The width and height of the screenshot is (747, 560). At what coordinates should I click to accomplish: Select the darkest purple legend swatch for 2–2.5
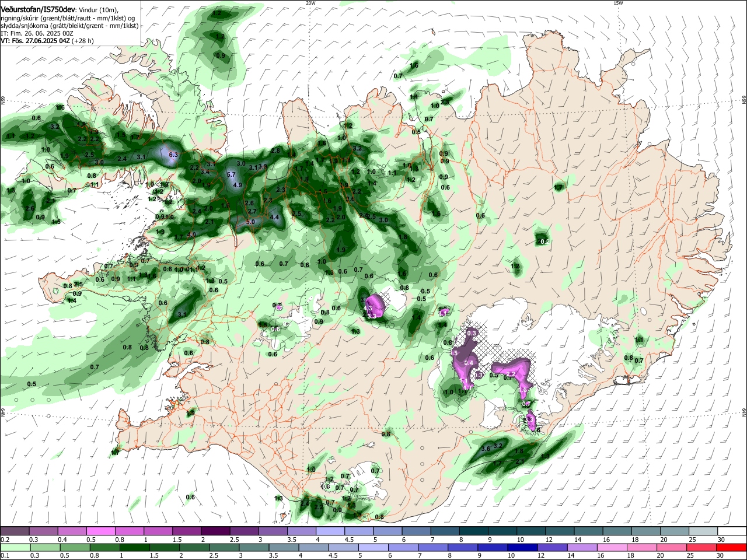pyautogui.click(x=215, y=531)
